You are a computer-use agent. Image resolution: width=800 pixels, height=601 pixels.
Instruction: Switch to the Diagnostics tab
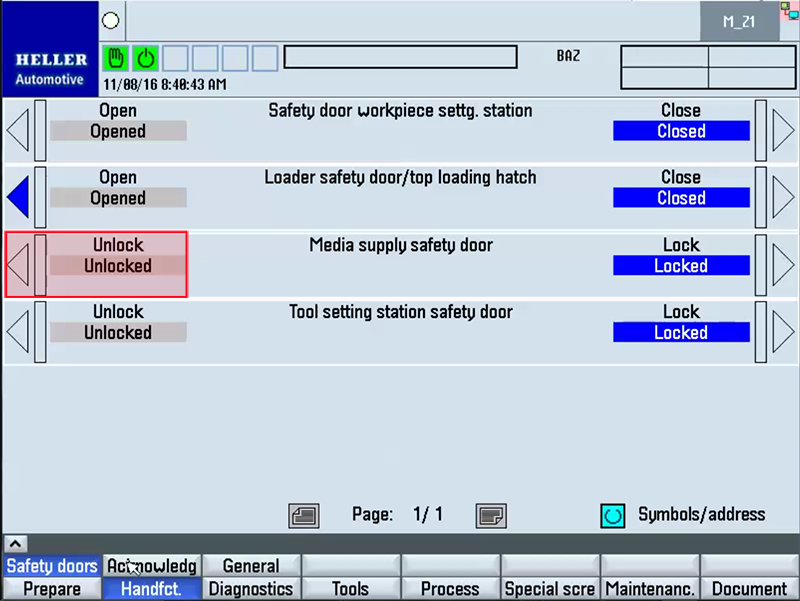[x=251, y=589]
